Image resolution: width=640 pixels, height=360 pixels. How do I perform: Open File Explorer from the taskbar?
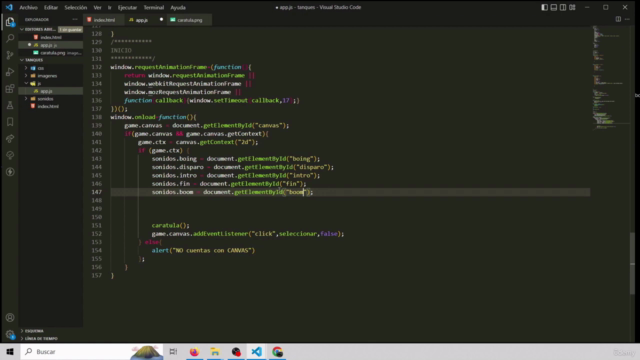point(215,351)
